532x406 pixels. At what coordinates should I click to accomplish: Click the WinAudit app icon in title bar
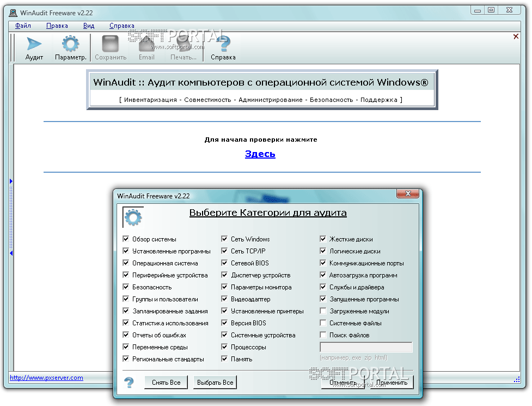(x=13, y=13)
